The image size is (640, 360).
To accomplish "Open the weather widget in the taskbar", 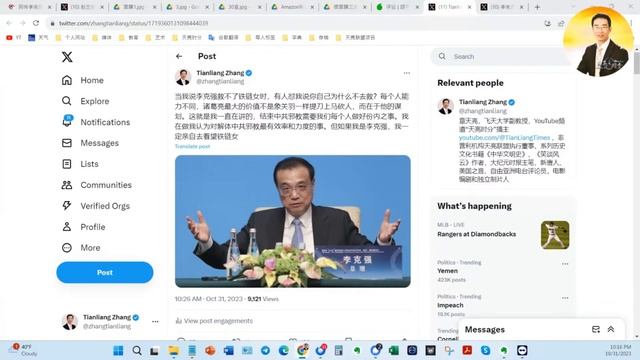I will coord(24,350).
